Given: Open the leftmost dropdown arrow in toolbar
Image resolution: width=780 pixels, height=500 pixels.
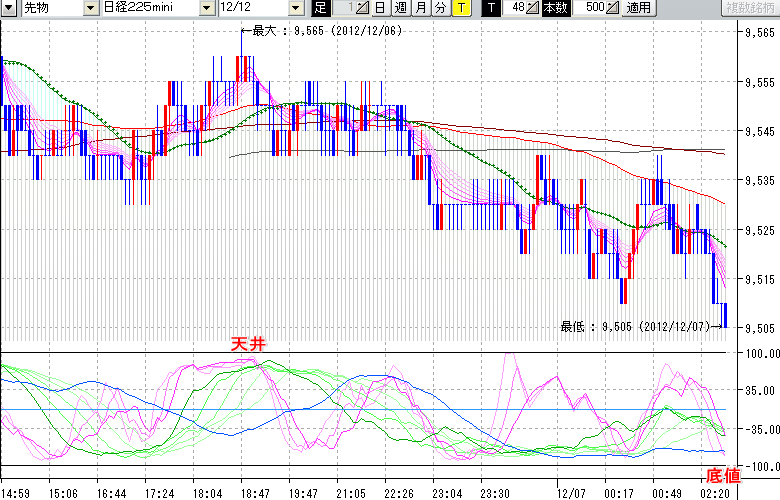Looking at the screenshot, I should pyautogui.click(x=8, y=8).
